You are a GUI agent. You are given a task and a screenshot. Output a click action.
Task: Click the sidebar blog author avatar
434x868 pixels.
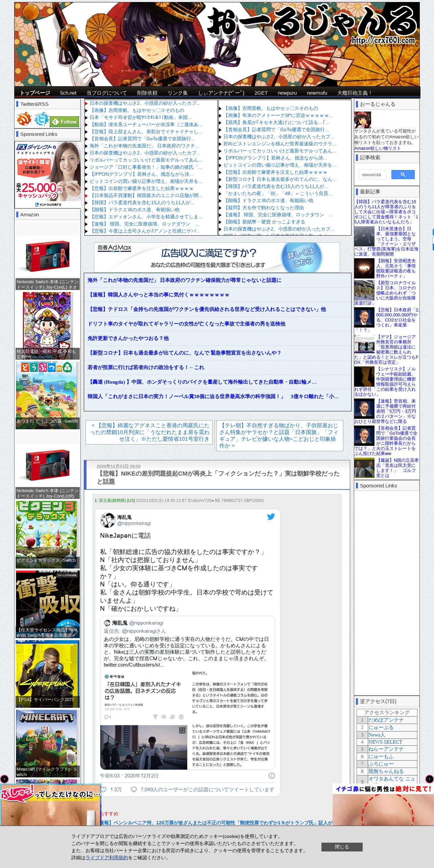point(362,120)
